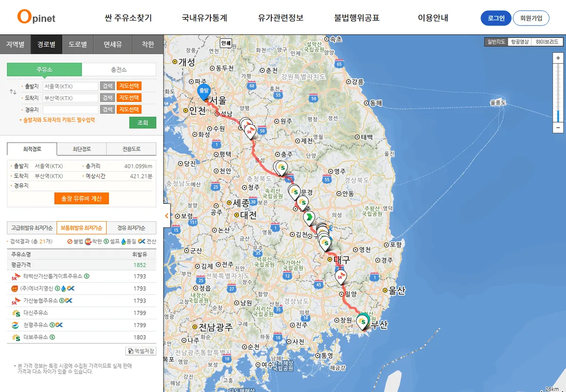
Task: Collapse the side panel with orange arrow
Action: (x=166, y=216)
